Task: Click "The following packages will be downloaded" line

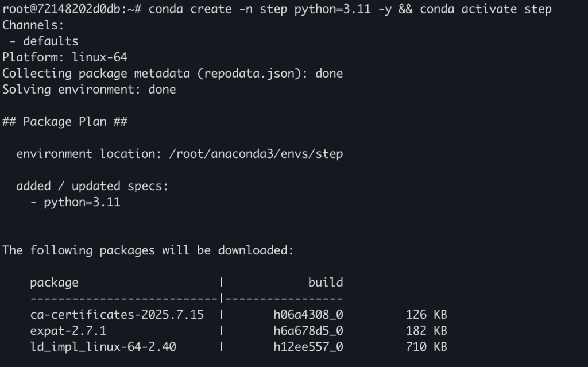Action: (148, 250)
